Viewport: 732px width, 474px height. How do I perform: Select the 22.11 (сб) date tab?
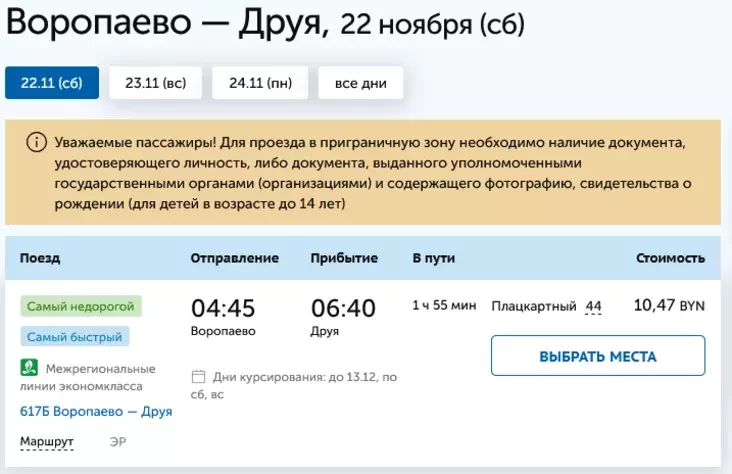coord(52,82)
